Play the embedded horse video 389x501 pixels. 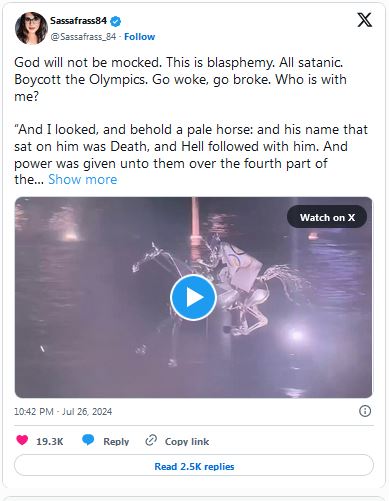[193, 297]
